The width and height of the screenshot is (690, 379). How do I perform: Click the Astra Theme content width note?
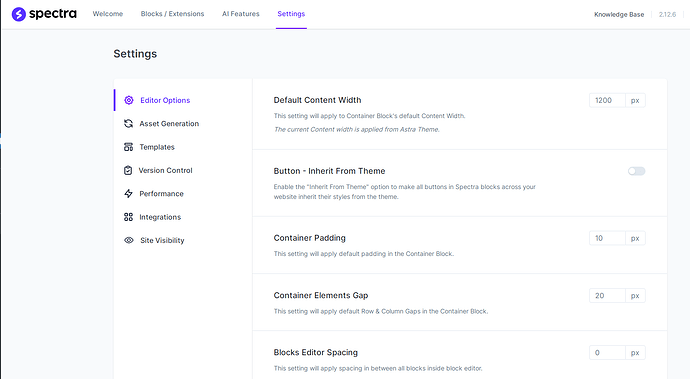tap(356, 129)
